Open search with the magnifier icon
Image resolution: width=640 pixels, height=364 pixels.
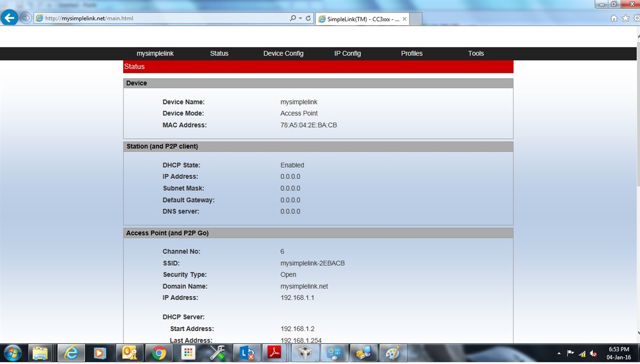pos(292,17)
